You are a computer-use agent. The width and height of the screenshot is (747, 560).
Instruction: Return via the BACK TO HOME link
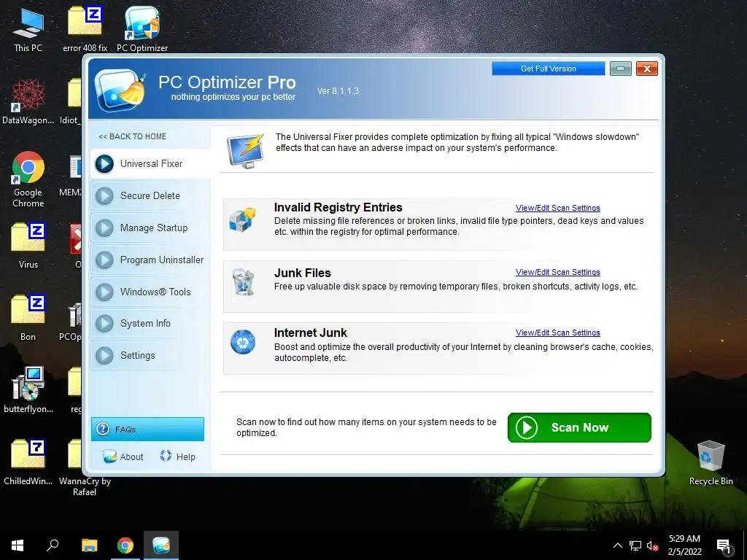point(133,136)
